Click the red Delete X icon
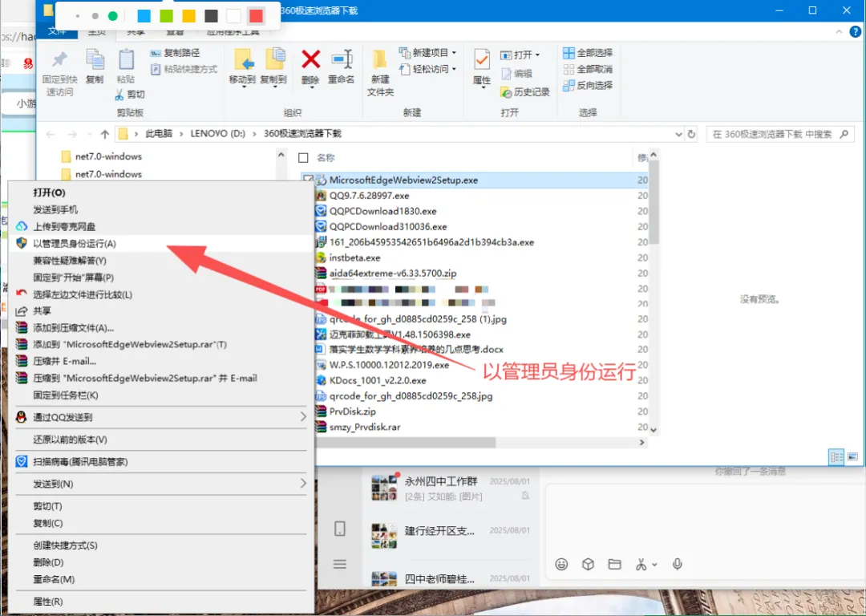 (x=310, y=59)
